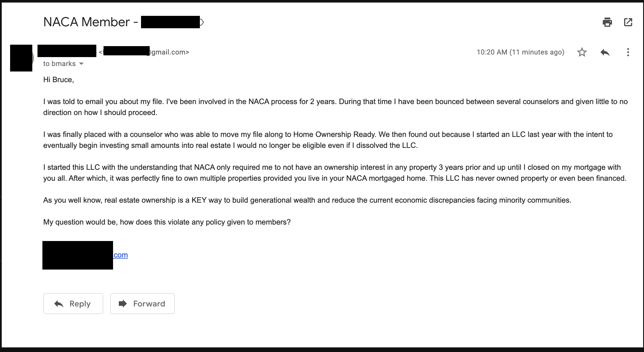Click the sender's gmail.com address
The image size is (644, 352).
[144, 52]
